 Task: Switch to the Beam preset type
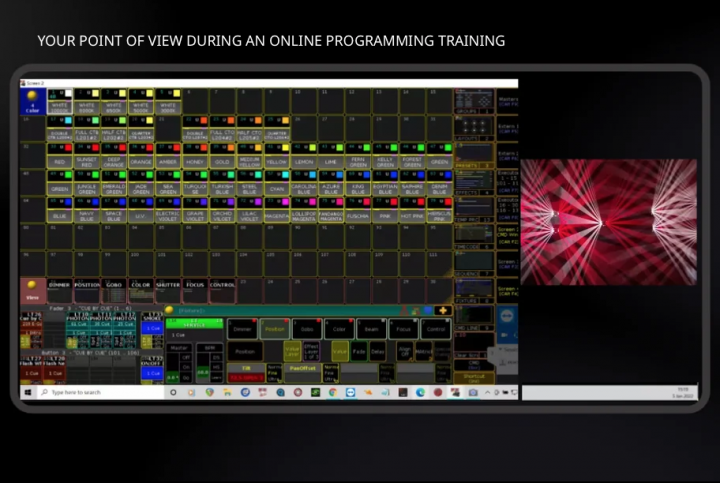[371, 327]
